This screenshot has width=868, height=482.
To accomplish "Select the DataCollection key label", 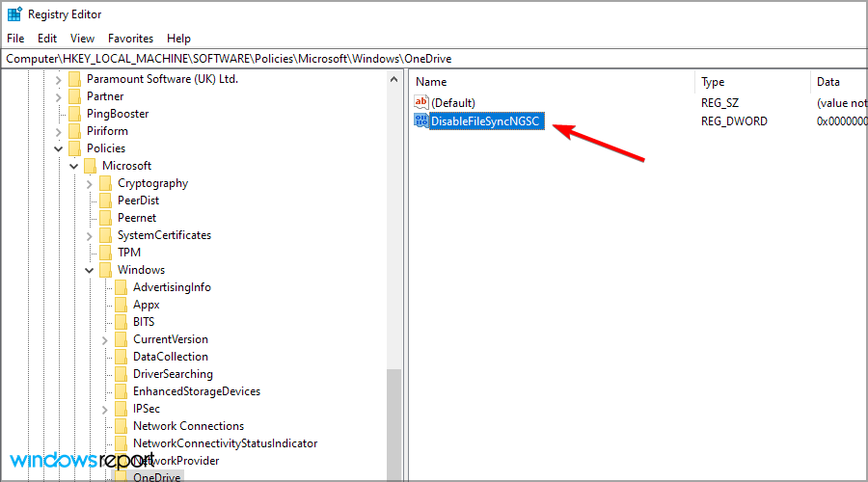I will pyautogui.click(x=171, y=357).
